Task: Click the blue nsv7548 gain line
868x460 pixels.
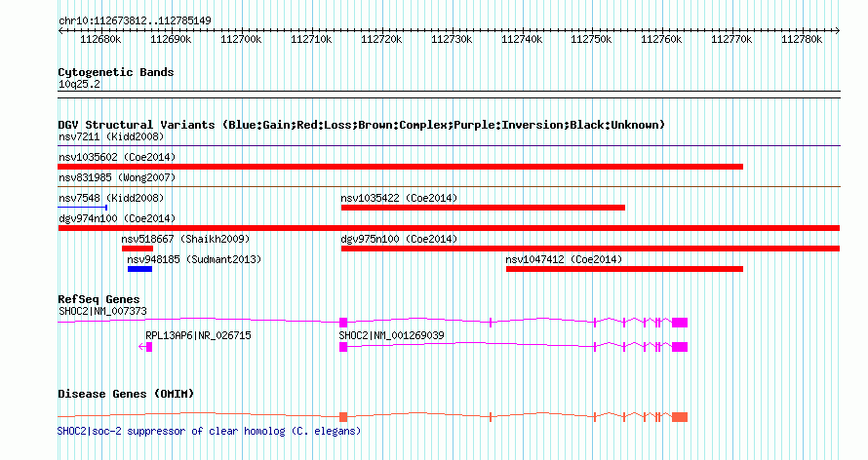Action: coord(83,208)
